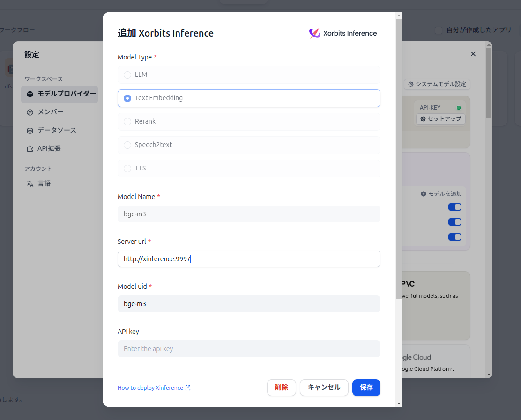Click the dialog scrollbar down arrow
The width and height of the screenshot is (521, 420).
399,404
